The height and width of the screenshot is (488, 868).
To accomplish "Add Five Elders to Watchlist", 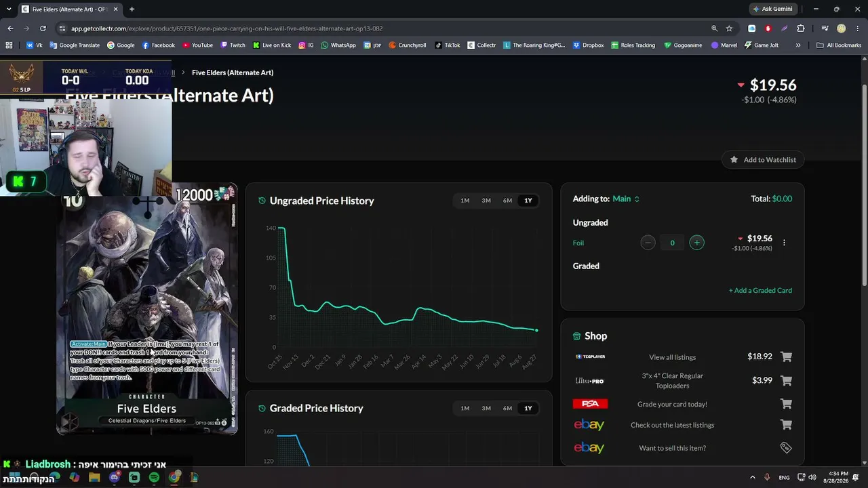I will pyautogui.click(x=763, y=160).
